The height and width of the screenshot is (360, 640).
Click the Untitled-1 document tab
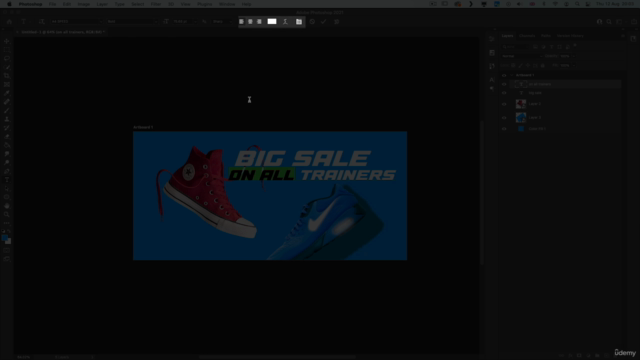tap(62, 32)
